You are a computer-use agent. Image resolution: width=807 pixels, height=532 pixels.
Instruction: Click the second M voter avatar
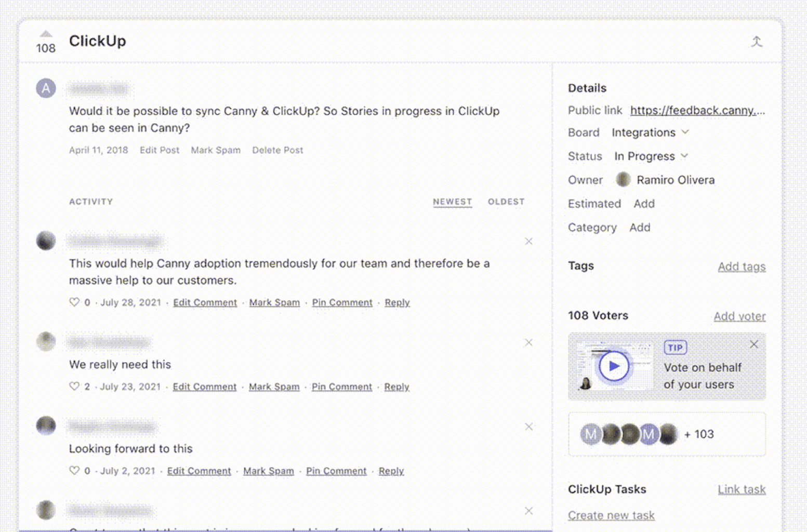[649, 434]
